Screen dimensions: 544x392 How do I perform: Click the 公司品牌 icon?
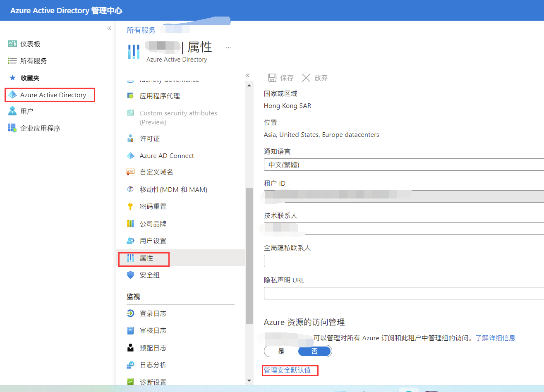point(130,224)
